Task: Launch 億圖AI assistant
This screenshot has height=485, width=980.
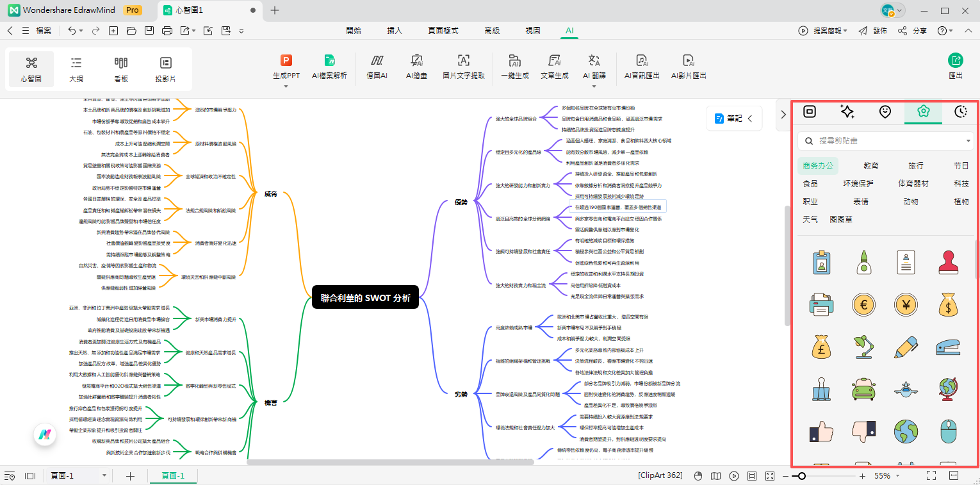Action: (377, 67)
